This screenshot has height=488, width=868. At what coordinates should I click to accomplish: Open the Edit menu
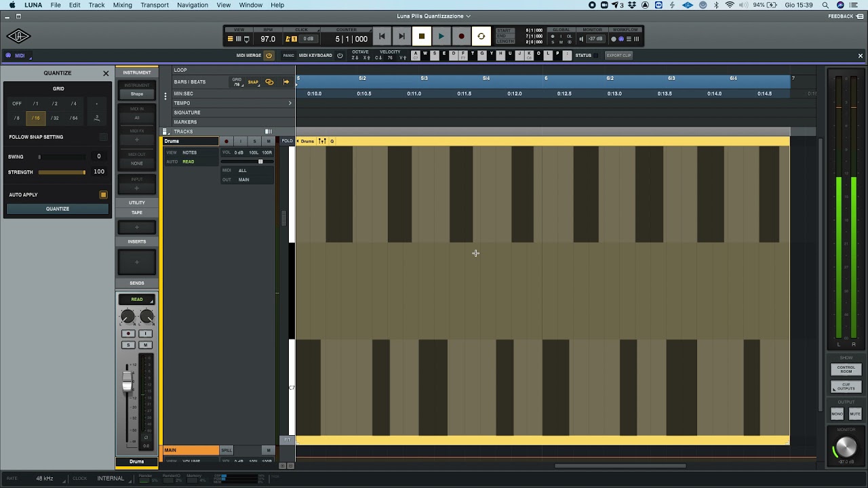[x=75, y=5]
